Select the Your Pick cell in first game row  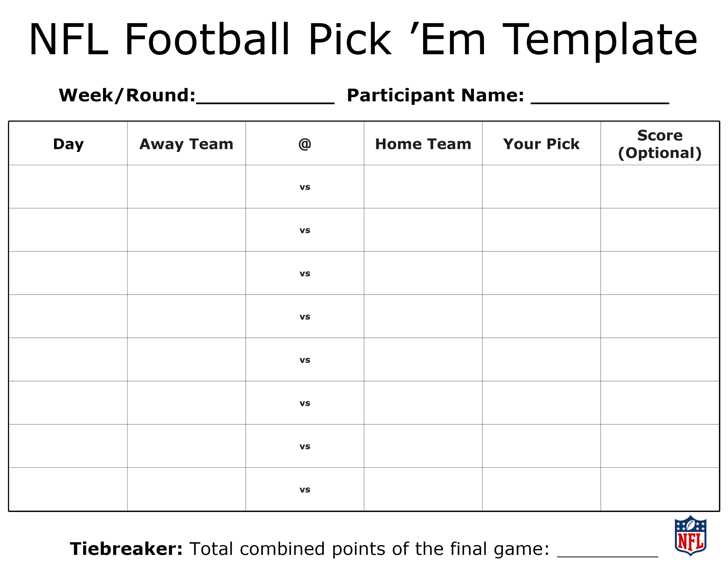coord(541,187)
